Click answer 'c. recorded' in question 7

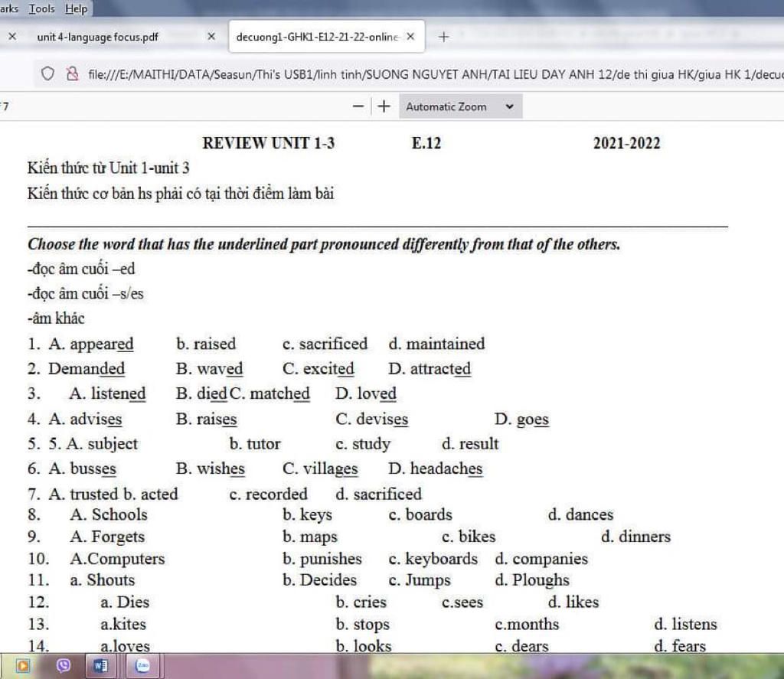point(269,495)
